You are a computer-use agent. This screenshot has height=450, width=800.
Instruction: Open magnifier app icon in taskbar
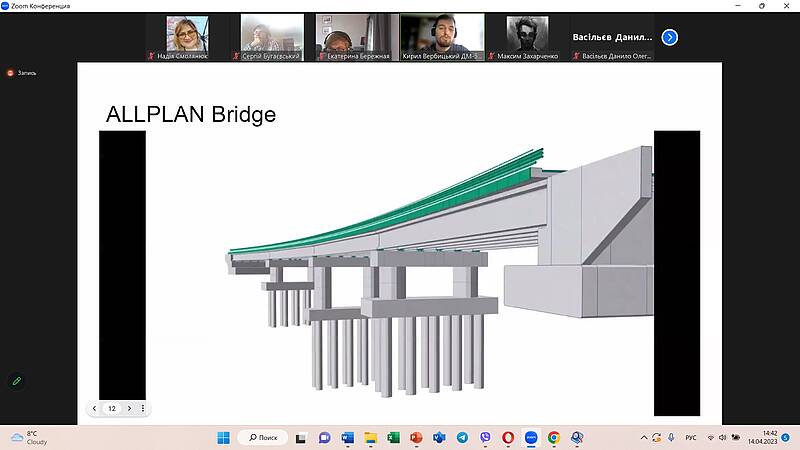(x=577, y=438)
